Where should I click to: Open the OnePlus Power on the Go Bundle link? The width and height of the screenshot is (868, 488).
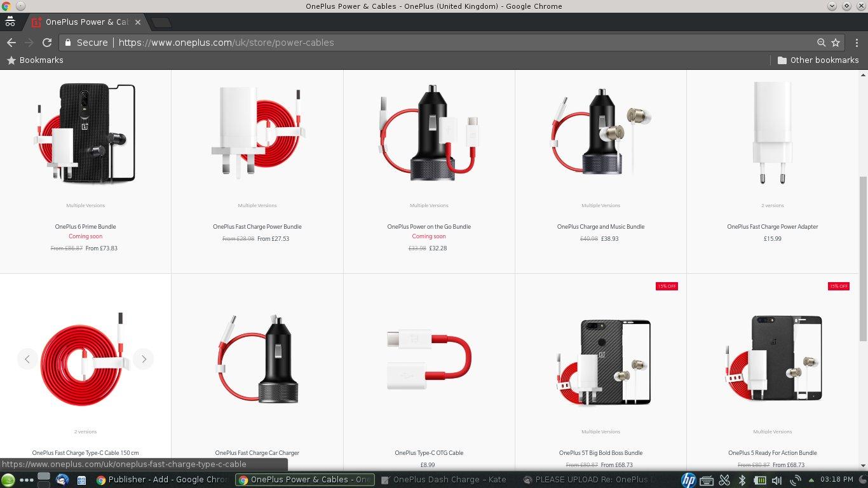(x=429, y=227)
